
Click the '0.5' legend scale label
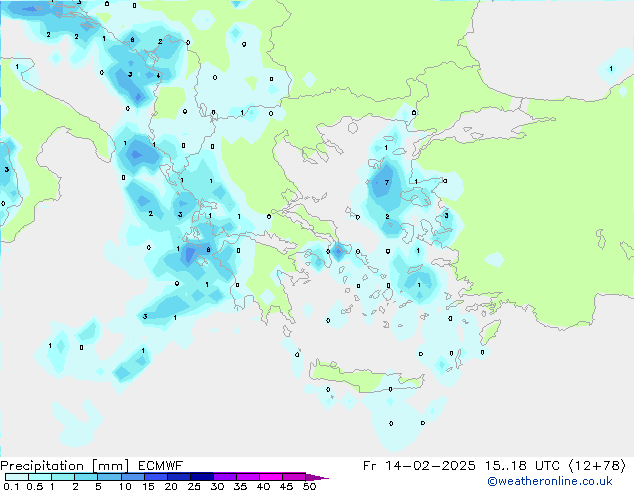35,486
